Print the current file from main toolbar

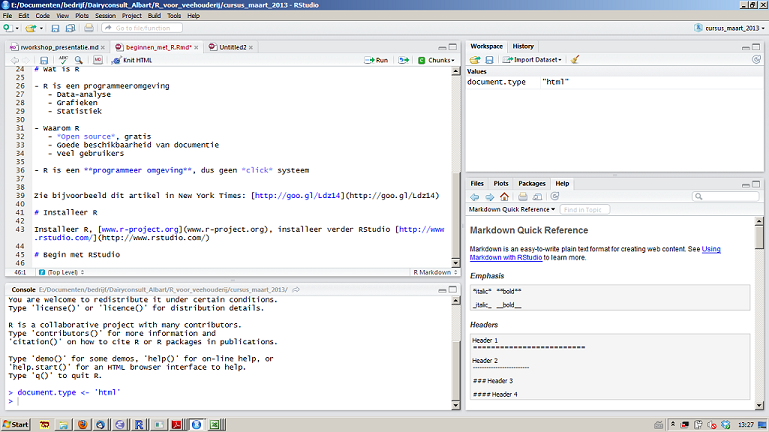tap(88, 28)
